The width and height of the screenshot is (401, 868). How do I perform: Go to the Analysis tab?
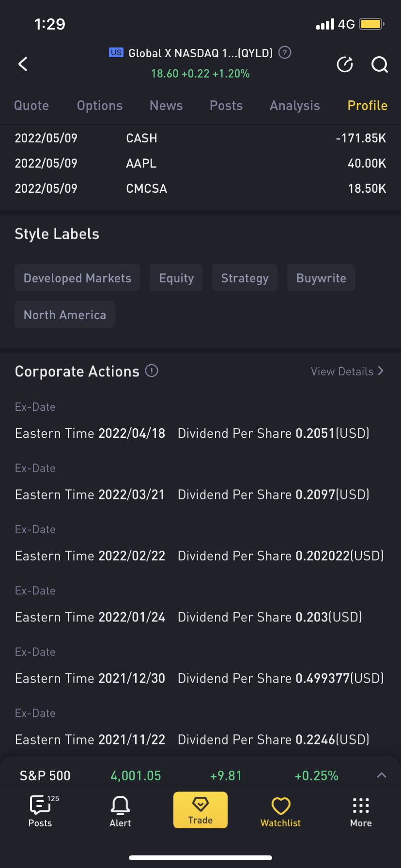pos(294,106)
